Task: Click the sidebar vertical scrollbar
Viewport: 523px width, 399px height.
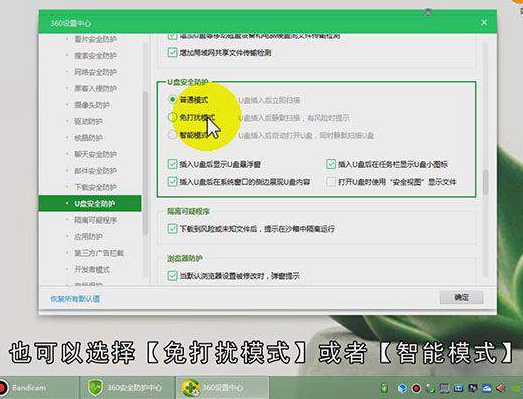Action: coord(145,163)
